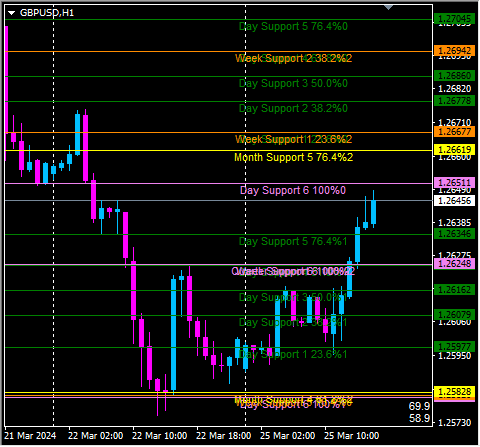Click the GBPUSD,H1 chart title
480x447 pixels.
pos(47,13)
